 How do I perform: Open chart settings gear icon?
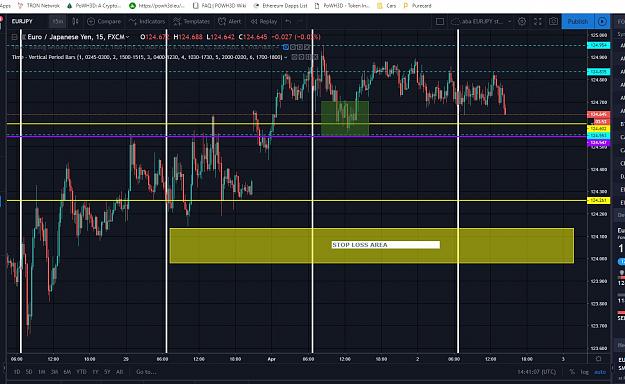click(x=522, y=21)
